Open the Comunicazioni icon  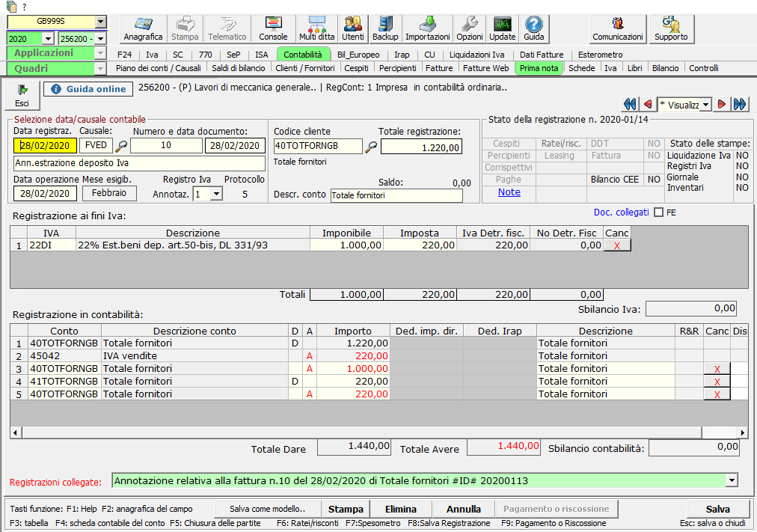point(617,29)
